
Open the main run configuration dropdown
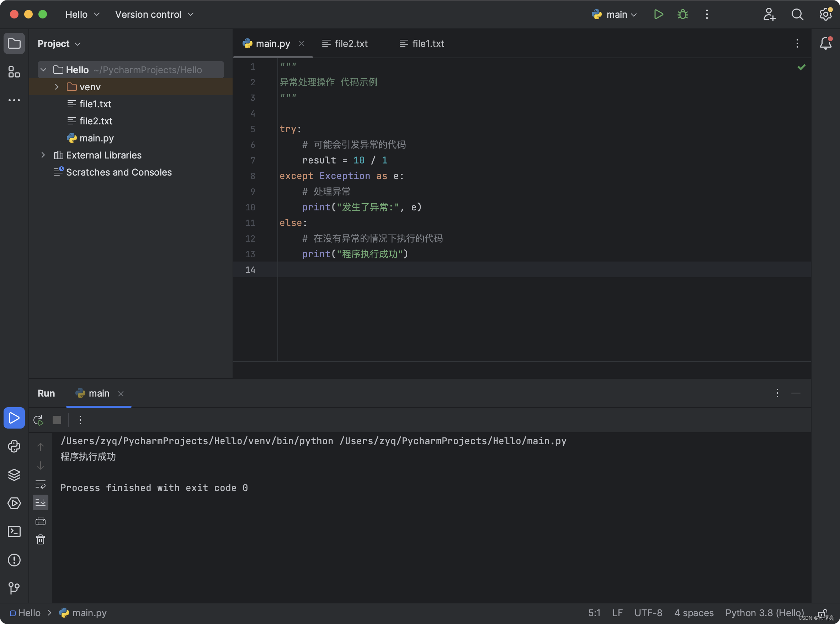[x=614, y=14]
